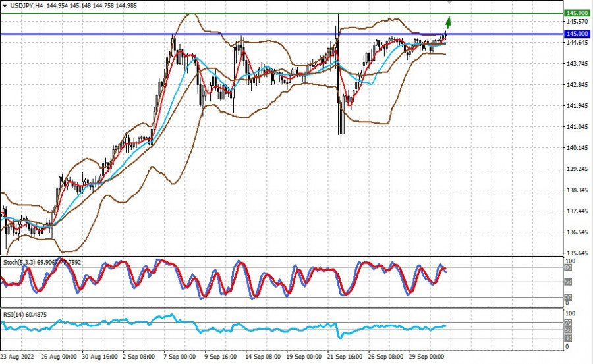
Task: Click the 23 Aug 2022 date label
Action: [17, 357]
